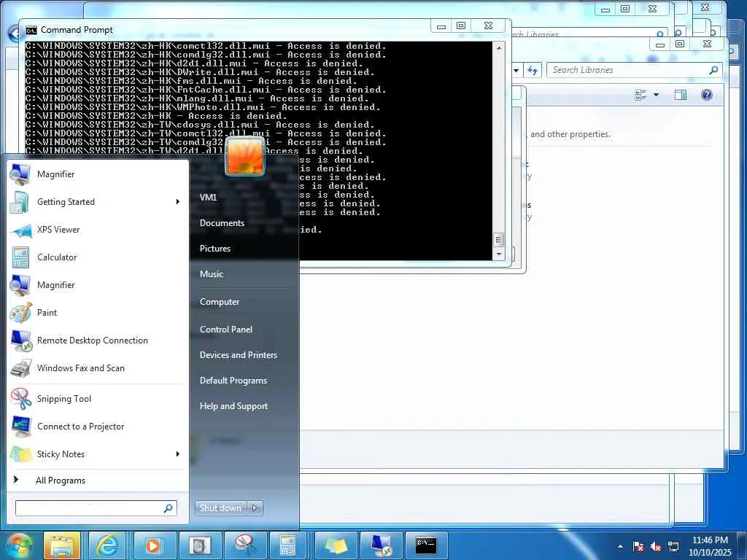Open Pictures from Start menu
The height and width of the screenshot is (560, 747).
point(215,249)
